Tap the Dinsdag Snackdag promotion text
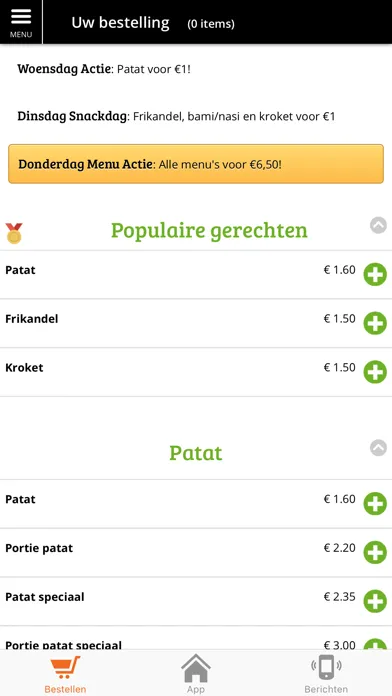 tap(176, 116)
